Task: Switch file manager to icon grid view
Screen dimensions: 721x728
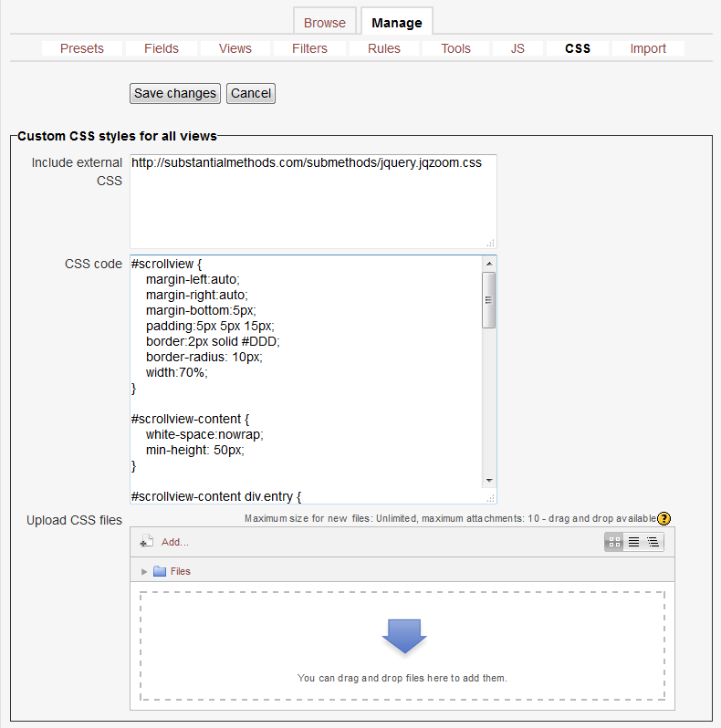Action: point(614,542)
